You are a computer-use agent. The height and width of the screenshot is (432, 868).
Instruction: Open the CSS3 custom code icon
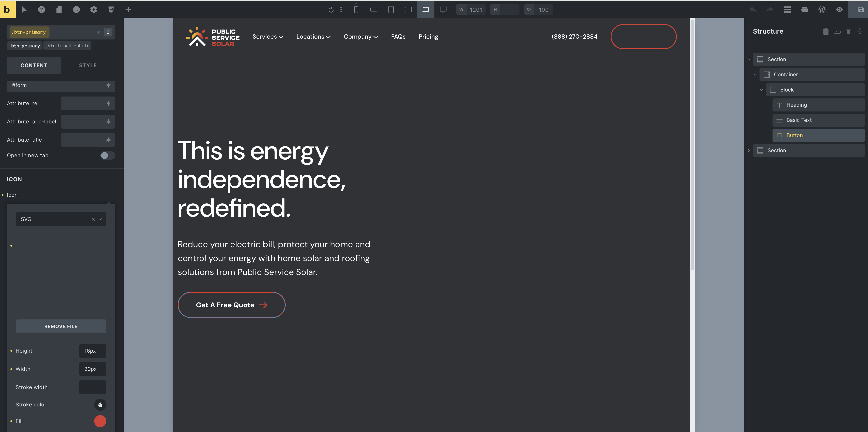point(111,9)
